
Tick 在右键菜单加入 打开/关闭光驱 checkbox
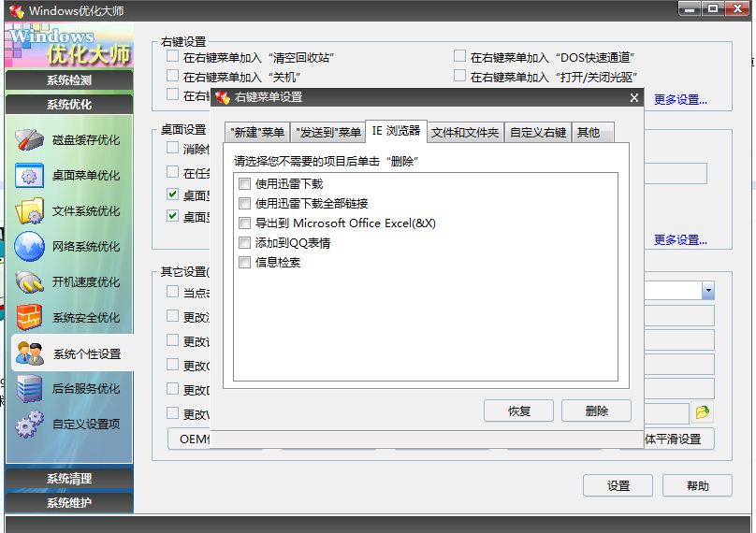click(460, 75)
